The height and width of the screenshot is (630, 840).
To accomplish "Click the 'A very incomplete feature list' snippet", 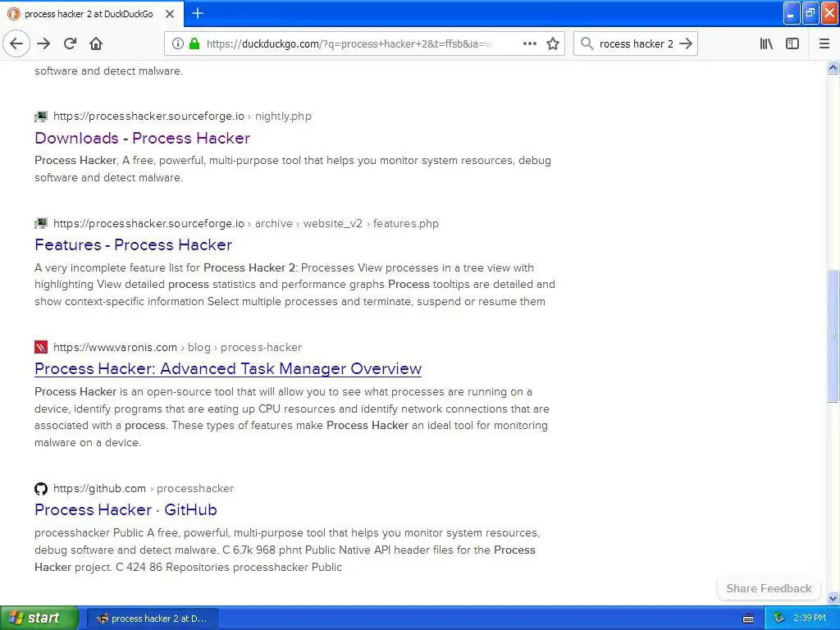I will [x=294, y=285].
